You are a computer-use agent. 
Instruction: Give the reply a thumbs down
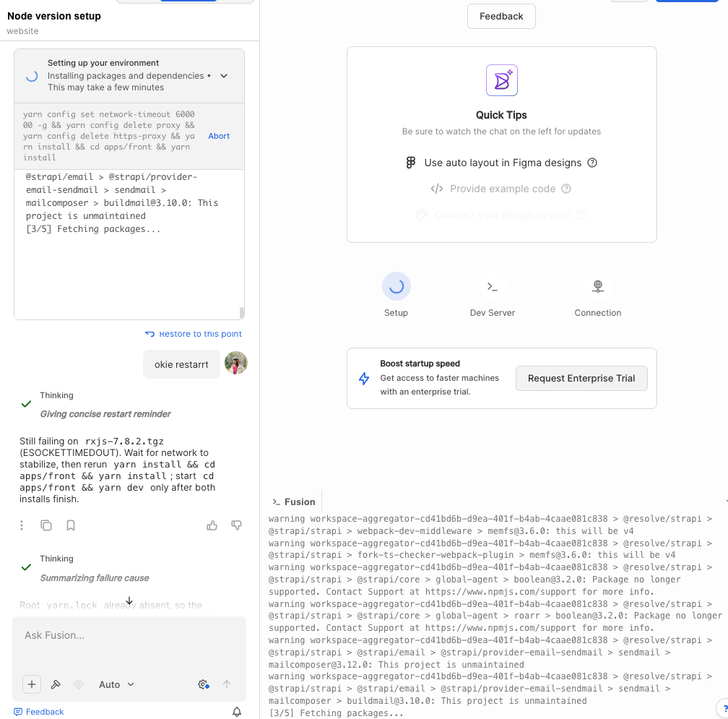point(236,525)
